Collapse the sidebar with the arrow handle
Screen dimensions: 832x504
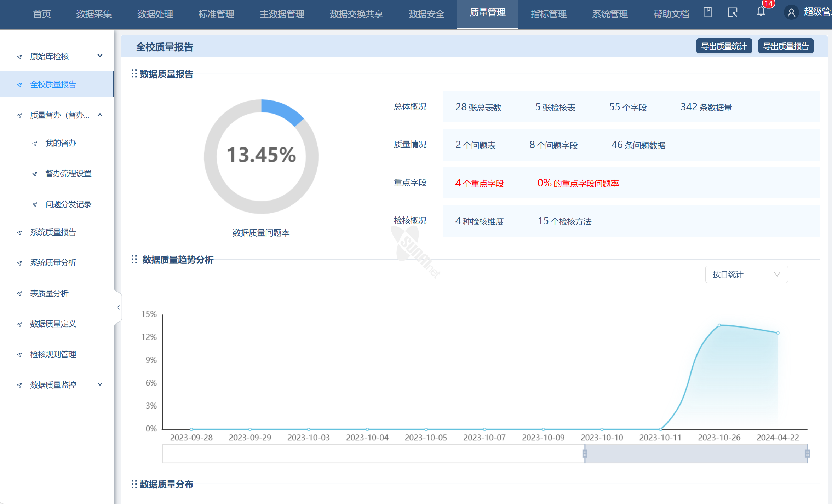tap(118, 307)
